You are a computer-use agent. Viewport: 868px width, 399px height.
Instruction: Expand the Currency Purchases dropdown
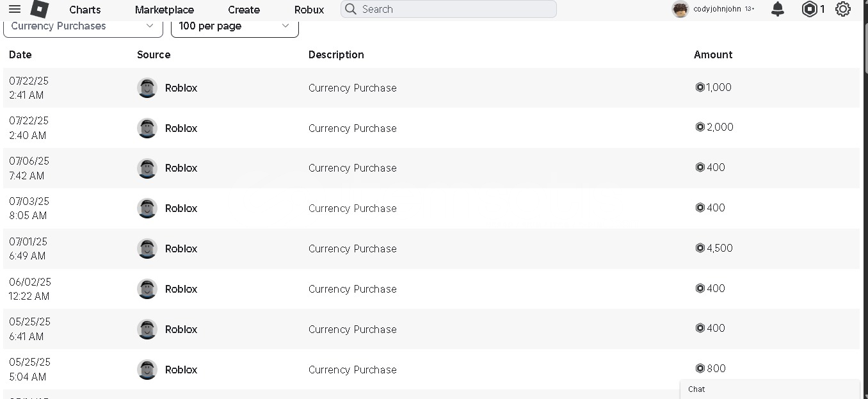pos(83,26)
